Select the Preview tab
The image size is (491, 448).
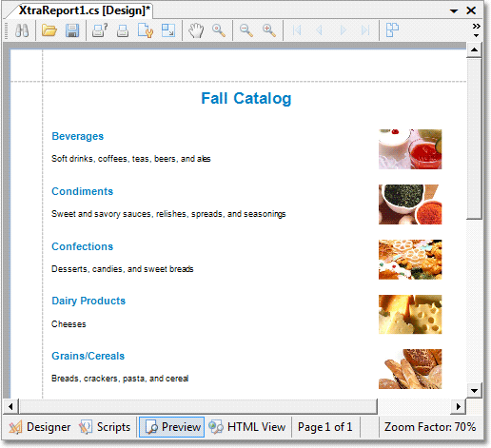coord(171,427)
